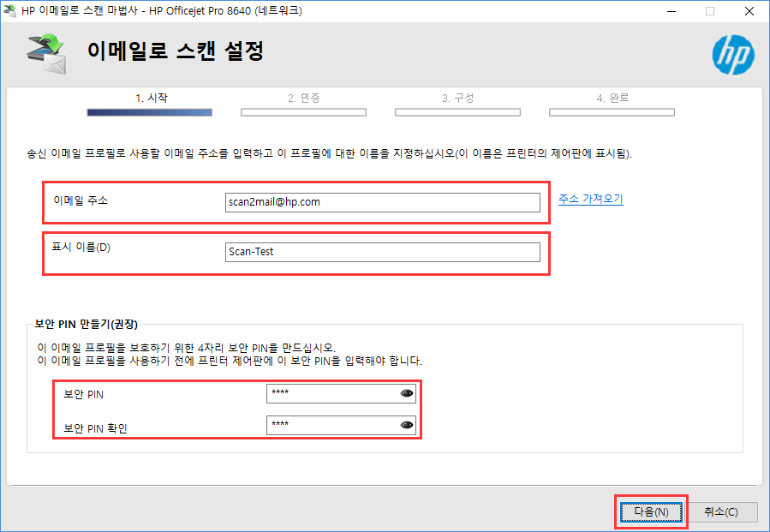Viewport: 770px width, 532px height.
Task: Reveal the 보안 PIN 확인 value with the eye icon
Action: (407, 425)
